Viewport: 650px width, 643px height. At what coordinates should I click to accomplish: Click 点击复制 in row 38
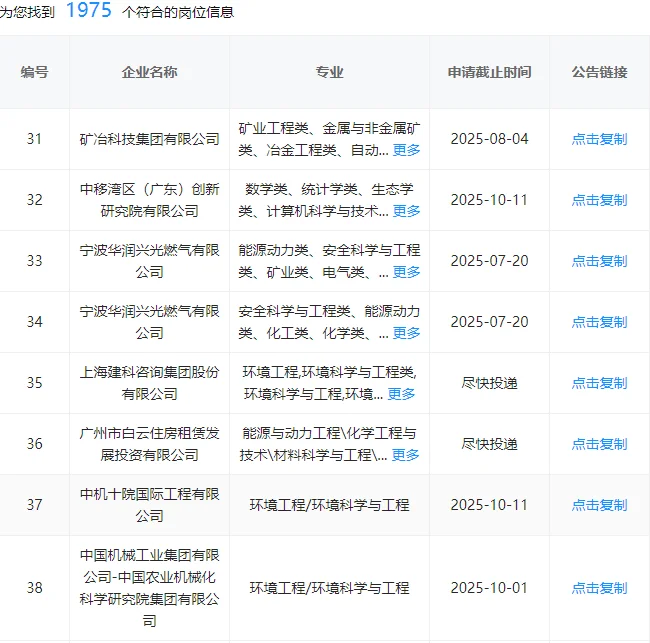pyautogui.click(x=599, y=587)
